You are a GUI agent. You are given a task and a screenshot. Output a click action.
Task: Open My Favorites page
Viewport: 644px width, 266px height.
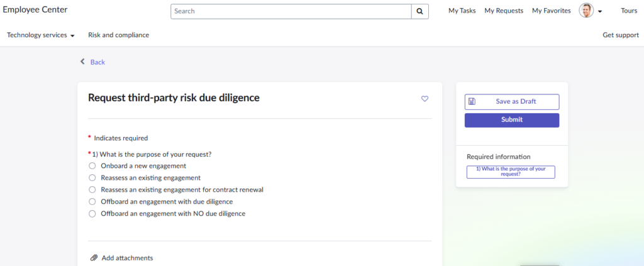tap(551, 11)
